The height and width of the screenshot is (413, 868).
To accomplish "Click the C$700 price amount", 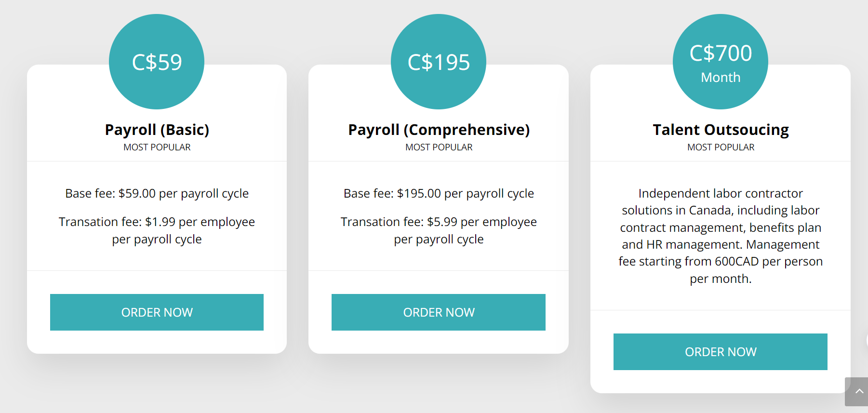I will point(721,53).
